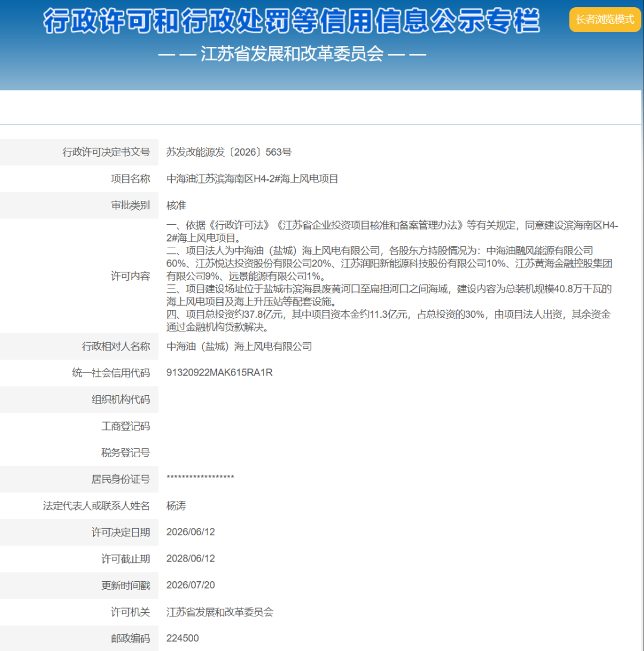This screenshot has width=644, height=651.
Task: Select document number 苏发改能源发〔2026〕563号
Action: click(x=229, y=153)
